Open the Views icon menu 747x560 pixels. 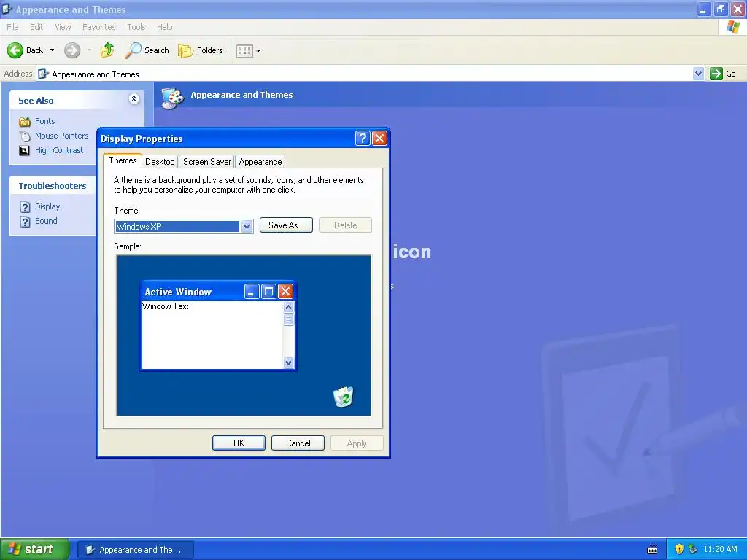(248, 50)
